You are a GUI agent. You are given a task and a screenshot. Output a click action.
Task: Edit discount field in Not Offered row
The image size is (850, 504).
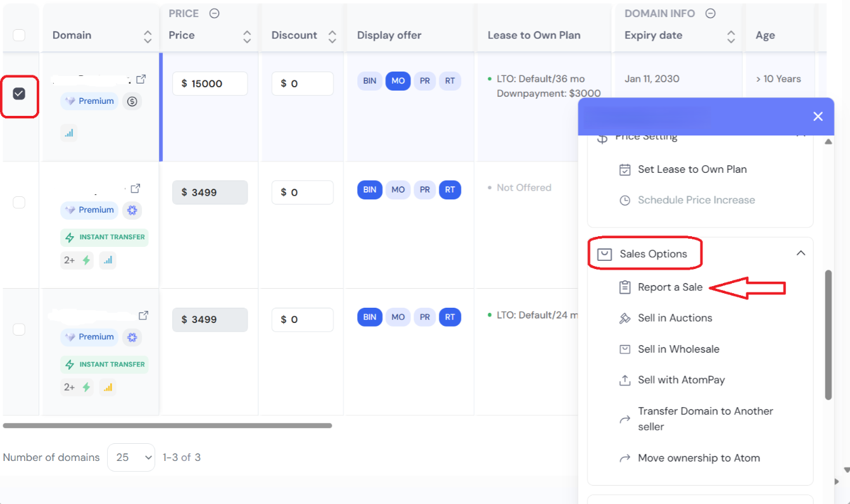tap(303, 192)
